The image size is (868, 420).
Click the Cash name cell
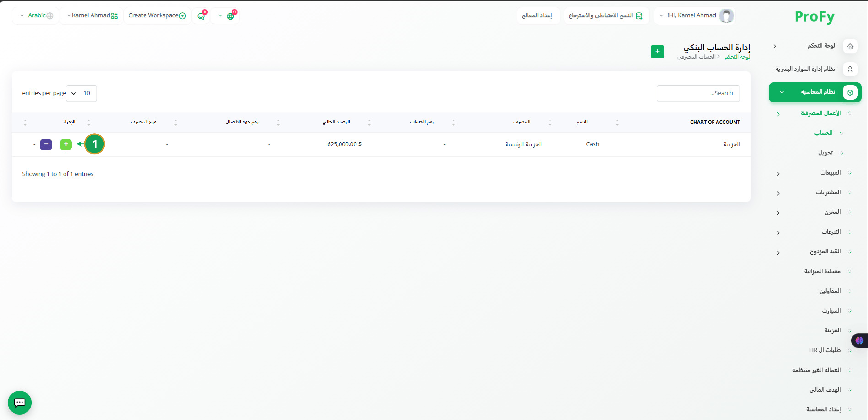point(592,144)
